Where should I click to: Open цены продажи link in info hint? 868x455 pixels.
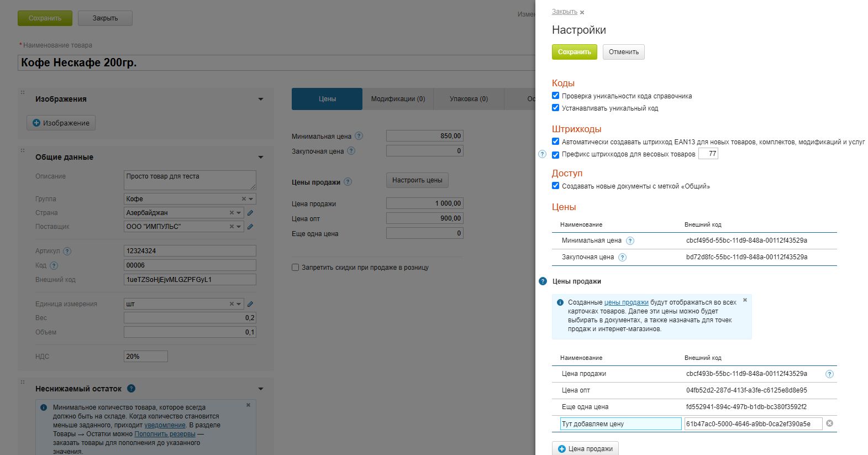(626, 302)
